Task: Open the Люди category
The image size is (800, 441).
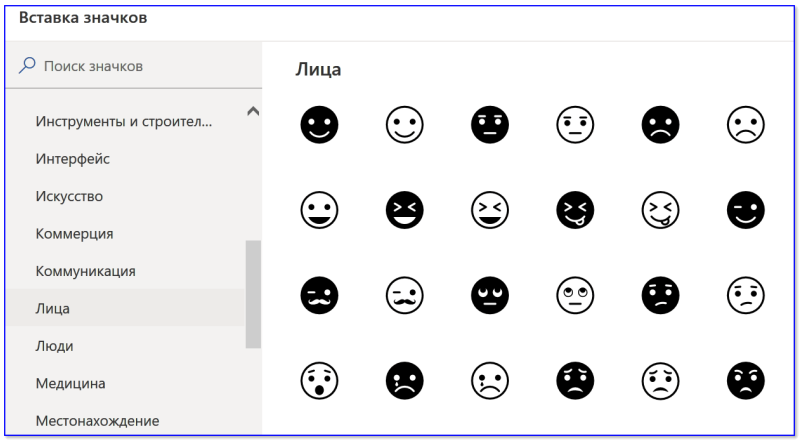Action: click(55, 346)
